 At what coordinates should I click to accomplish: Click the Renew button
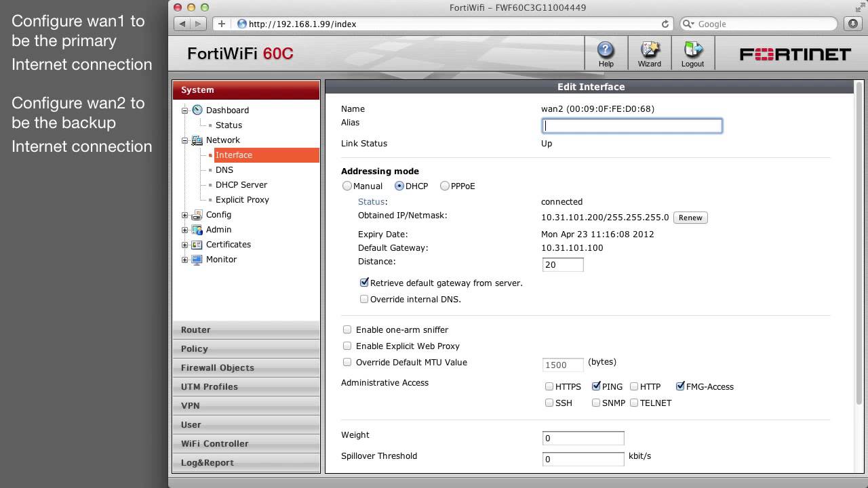click(x=690, y=218)
